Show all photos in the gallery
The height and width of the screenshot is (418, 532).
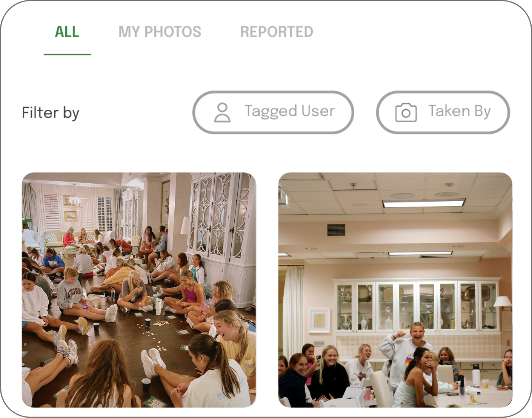click(67, 32)
